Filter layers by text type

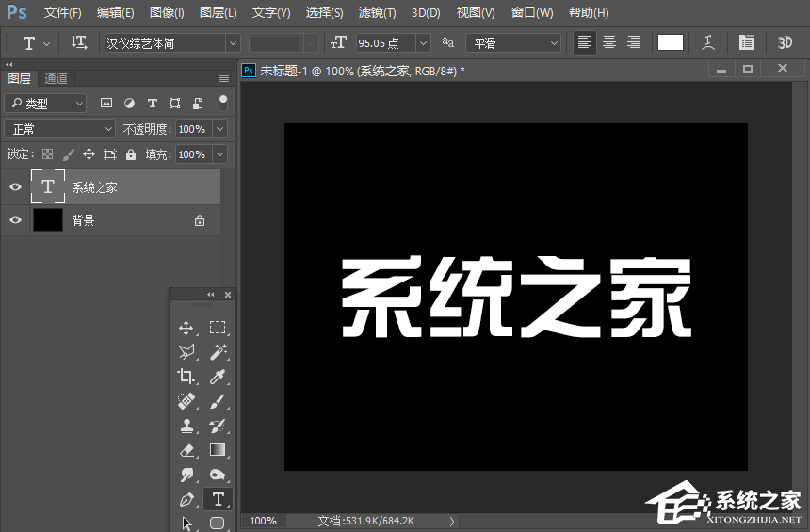[x=153, y=104]
